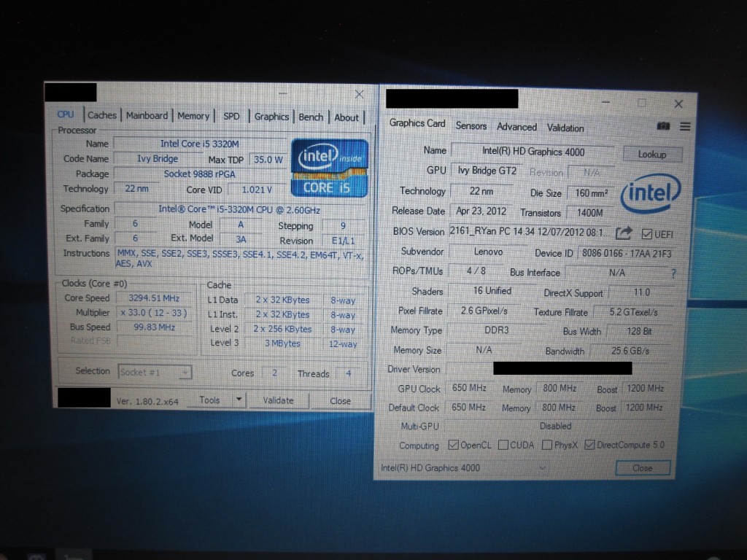Viewport: 747px width, 560px height.
Task: Click the BIOS share/export icon
Action: [624, 233]
